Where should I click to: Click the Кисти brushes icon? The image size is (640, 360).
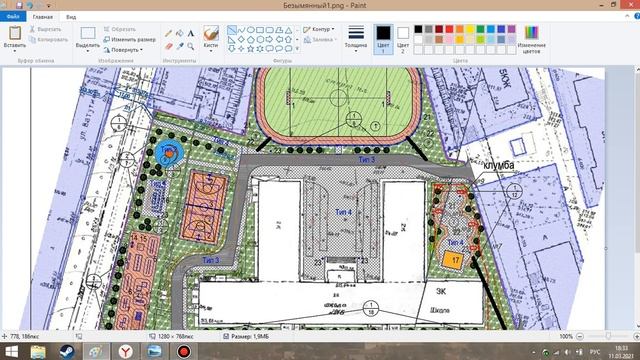[x=211, y=33]
